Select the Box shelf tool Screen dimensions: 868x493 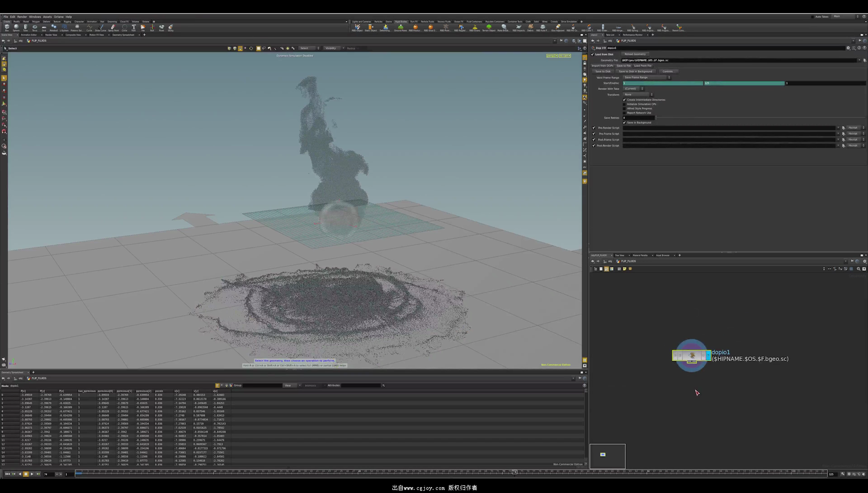point(7,28)
